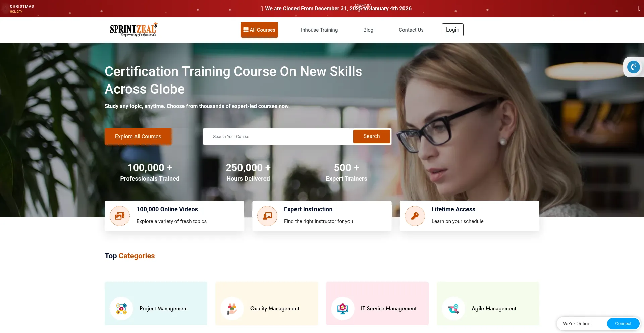Click Explore All Courses button
The height and width of the screenshot is (333, 644).
138,136
